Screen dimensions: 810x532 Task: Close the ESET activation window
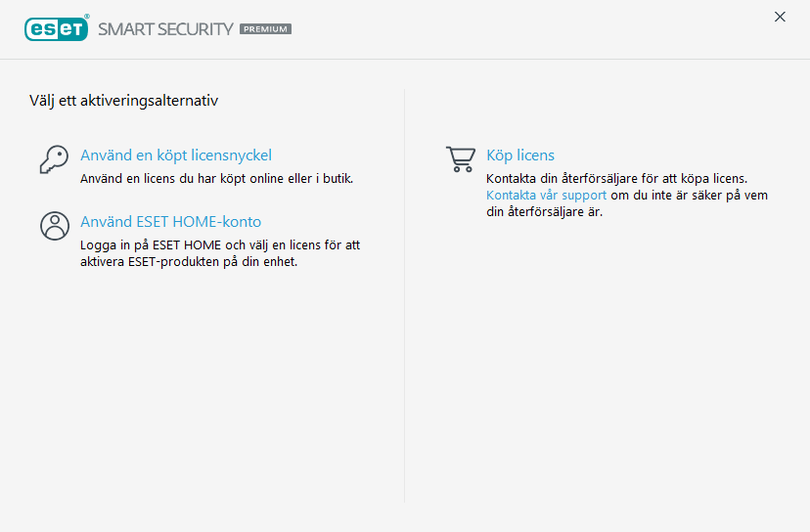pyautogui.click(x=780, y=17)
